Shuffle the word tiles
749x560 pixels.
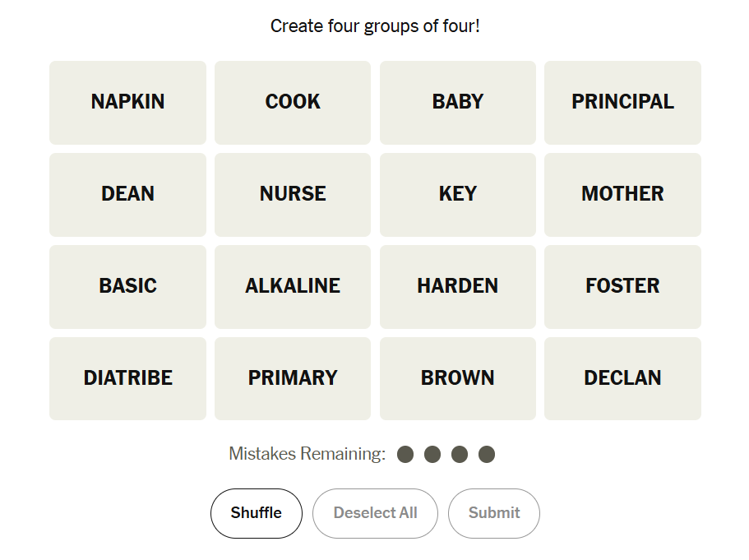pos(257,513)
